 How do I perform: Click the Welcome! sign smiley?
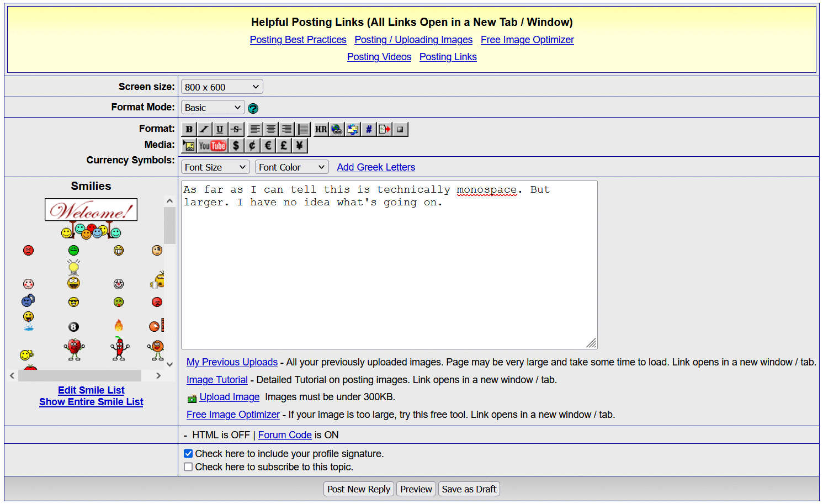coord(91,218)
